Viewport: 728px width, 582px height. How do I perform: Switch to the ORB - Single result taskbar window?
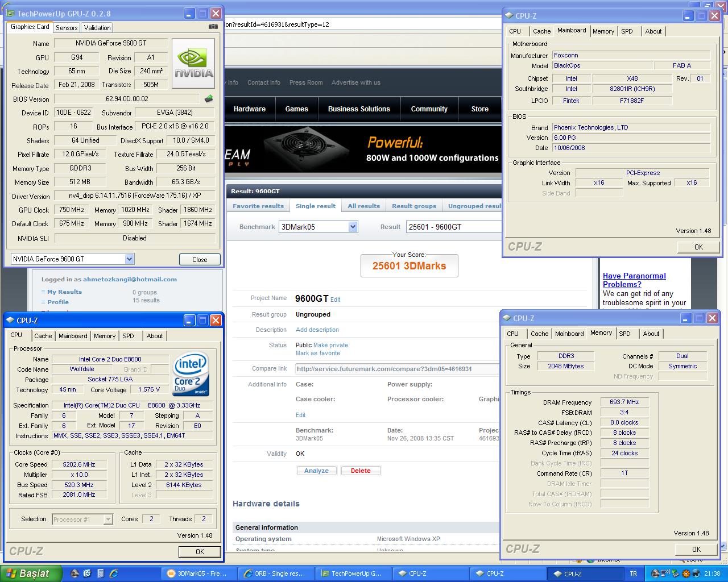(275, 573)
